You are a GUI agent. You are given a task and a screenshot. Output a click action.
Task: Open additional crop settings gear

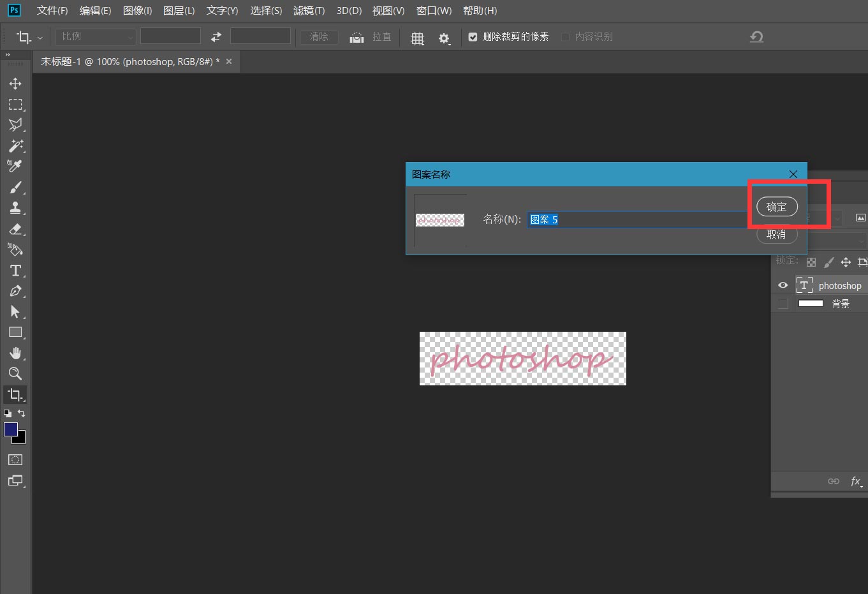pyautogui.click(x=445, y=38)
